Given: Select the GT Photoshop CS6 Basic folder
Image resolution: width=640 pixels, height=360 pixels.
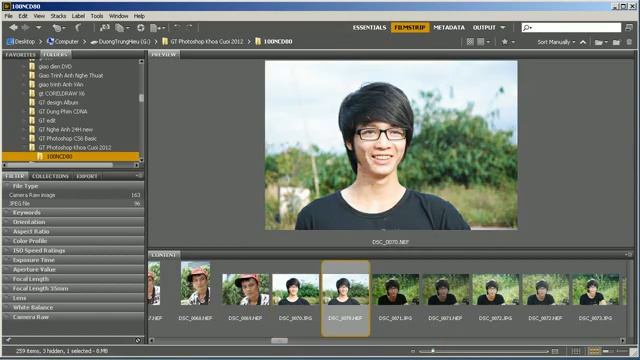Looking at the screenshot, I should click(67, 138).
